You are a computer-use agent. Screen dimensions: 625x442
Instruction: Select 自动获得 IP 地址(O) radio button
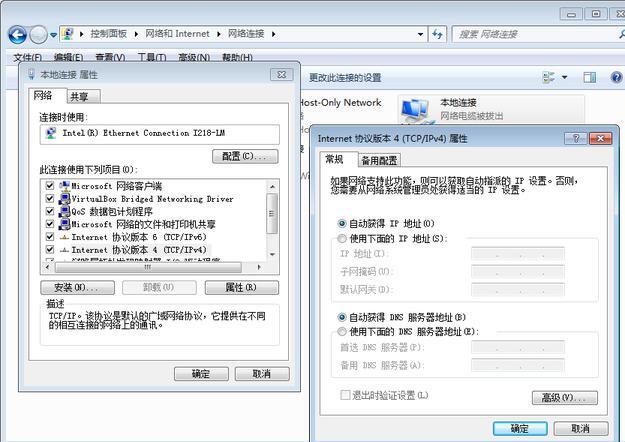(342, 224)
